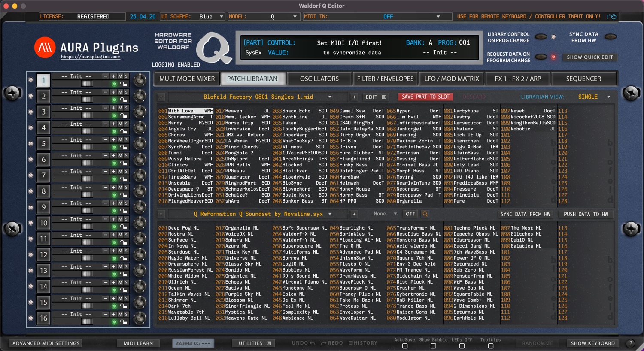
Task: Click plus button beside Q Reformation bank
Action: point(354,214)
